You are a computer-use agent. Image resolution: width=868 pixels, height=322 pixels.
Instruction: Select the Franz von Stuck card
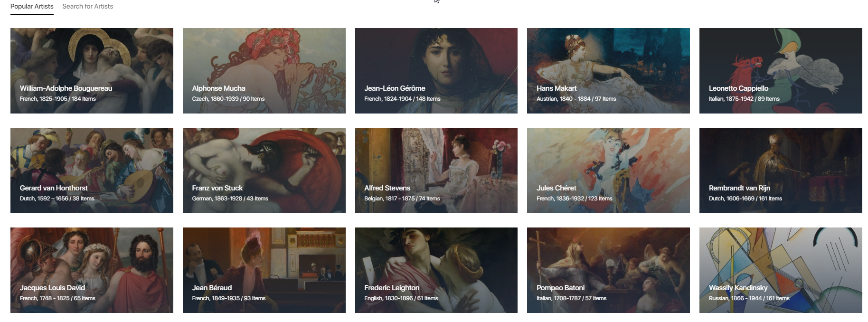point(264,170)
